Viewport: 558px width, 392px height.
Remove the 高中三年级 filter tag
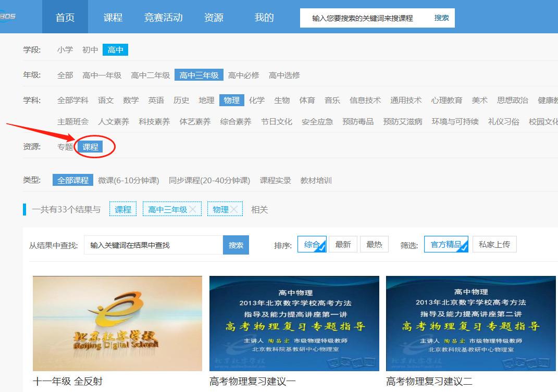pos(192,209)
